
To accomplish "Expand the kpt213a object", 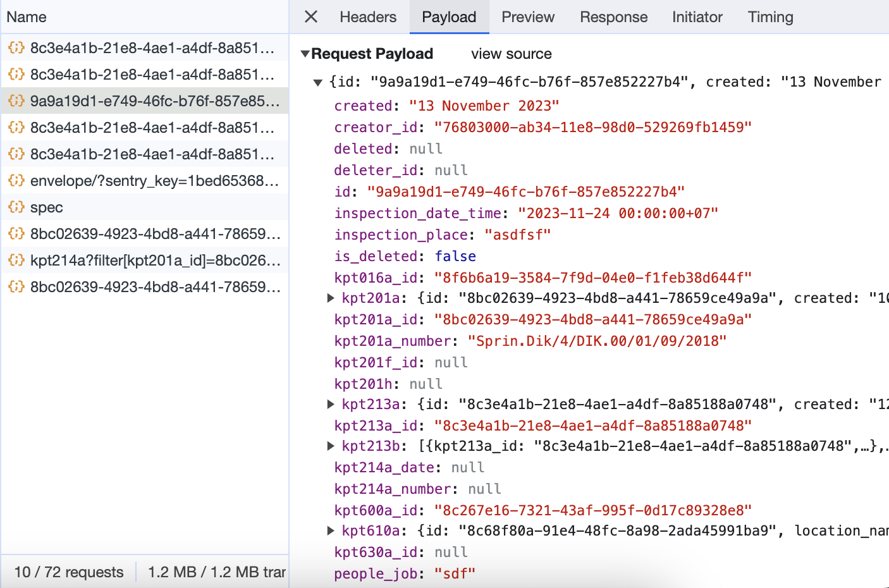I will coord(330,405).
